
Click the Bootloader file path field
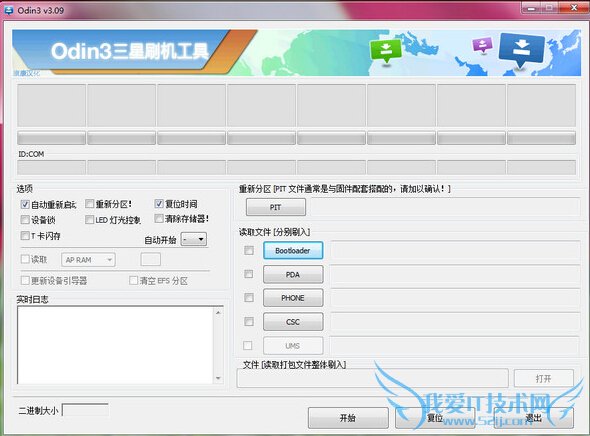coord(455,251)
